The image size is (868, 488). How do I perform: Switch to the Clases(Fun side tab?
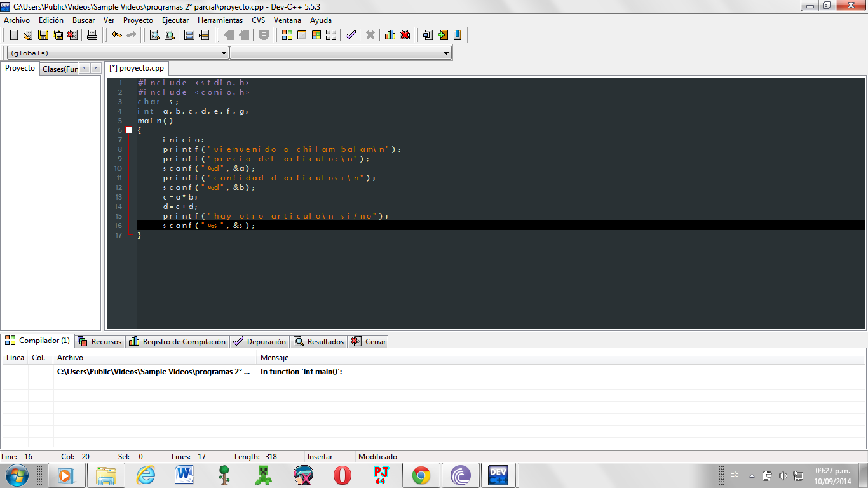60,69
